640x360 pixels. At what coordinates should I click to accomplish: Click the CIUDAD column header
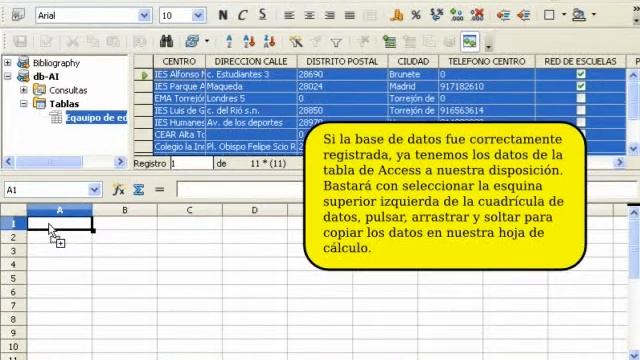413,62
